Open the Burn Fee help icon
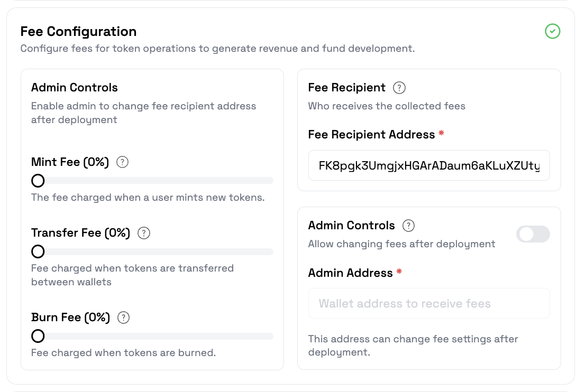 (x=123, y=318)
